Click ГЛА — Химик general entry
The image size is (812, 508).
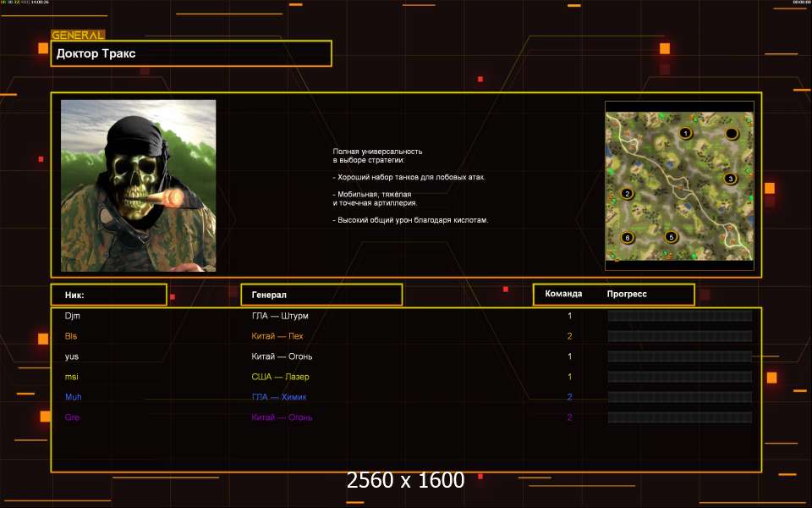click(x=283, y=397)
